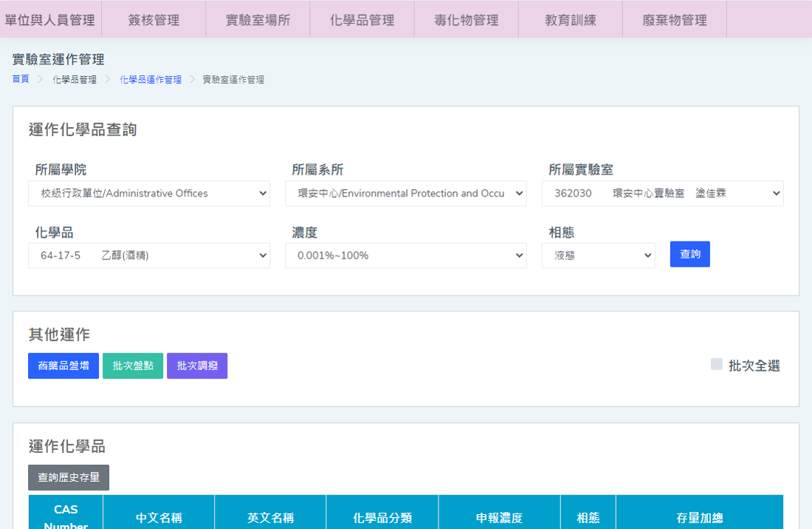
Task: Open the 毒化物管理 menu
Action: pyautogui.click(x=466, y=20)
